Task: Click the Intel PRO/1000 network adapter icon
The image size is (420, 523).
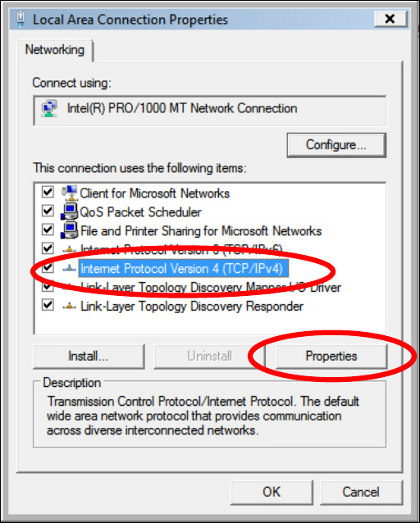Action: click(49, 109)
